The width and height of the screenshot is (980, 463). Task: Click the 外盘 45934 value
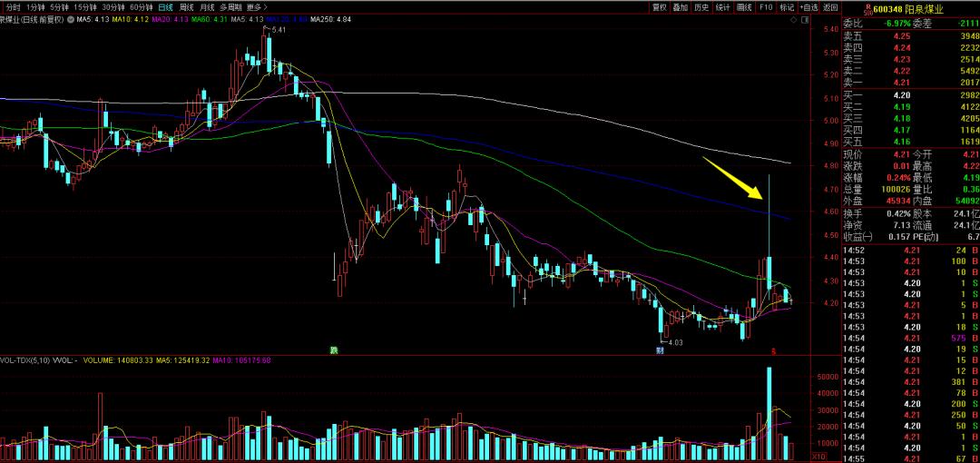[x=897, y=201]
